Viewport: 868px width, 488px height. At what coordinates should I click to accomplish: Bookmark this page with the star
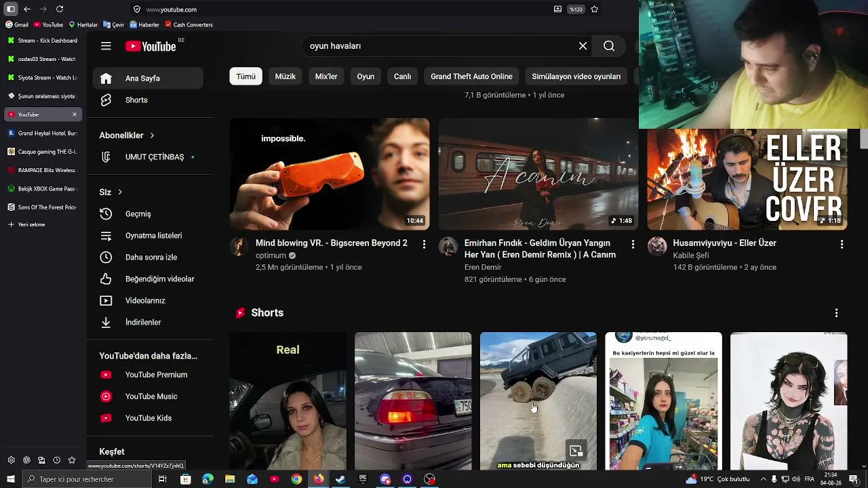(595, 9)
